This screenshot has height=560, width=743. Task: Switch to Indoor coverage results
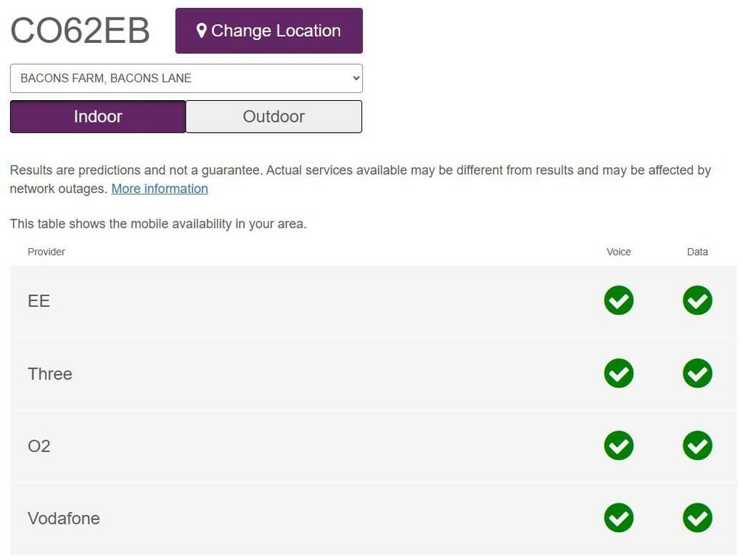[x=98, y=117]
